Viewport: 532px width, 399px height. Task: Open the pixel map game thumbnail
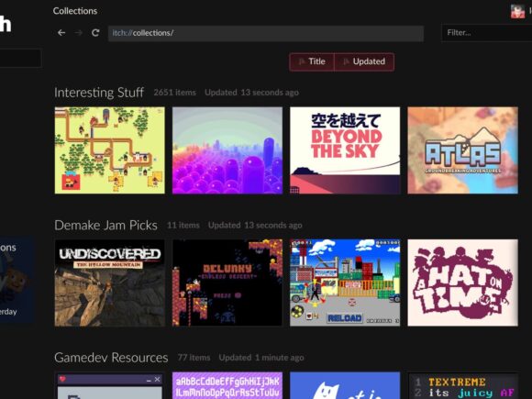(110, 150)
